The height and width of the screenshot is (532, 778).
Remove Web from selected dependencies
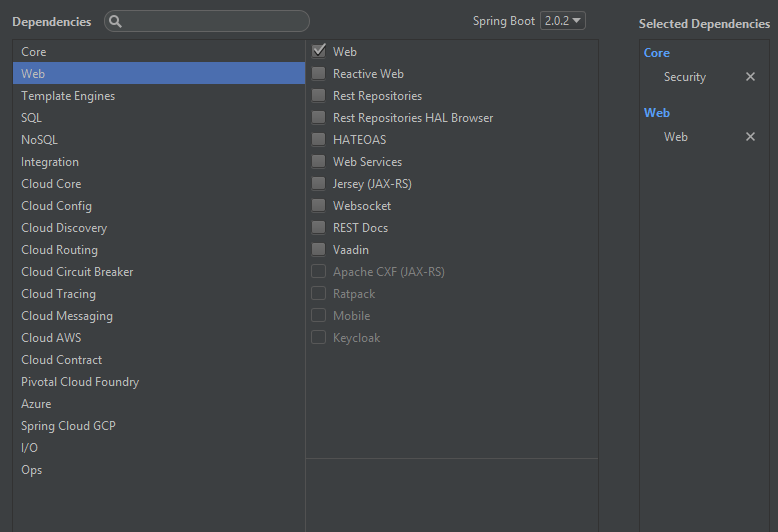(x=750, y=137)
